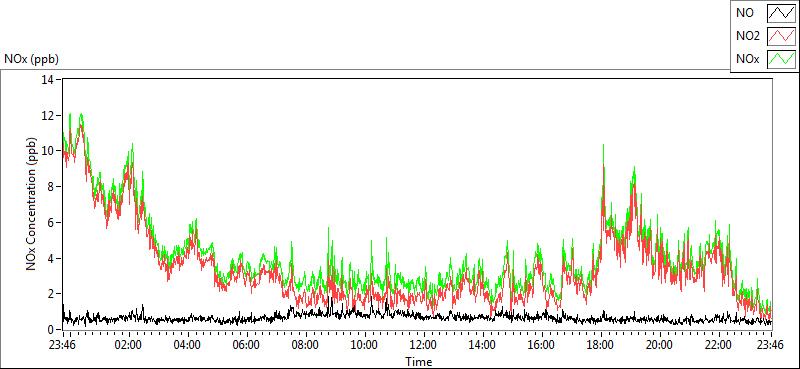
Task: Click the 8 value on the y-axis
Action: (52, 187)
